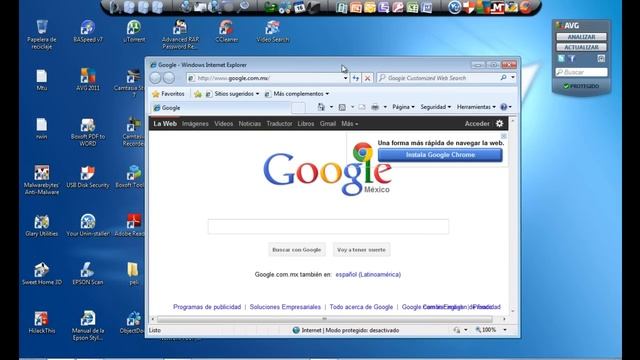Expand the Sitios sugeridos dropdown
640x360 pixels.
257,94
